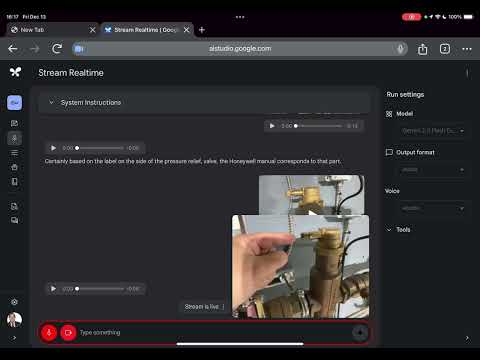Click the blue Get API key button
Image resolution: width=480 pixels, height=360 pixels.
pos(15,103)
